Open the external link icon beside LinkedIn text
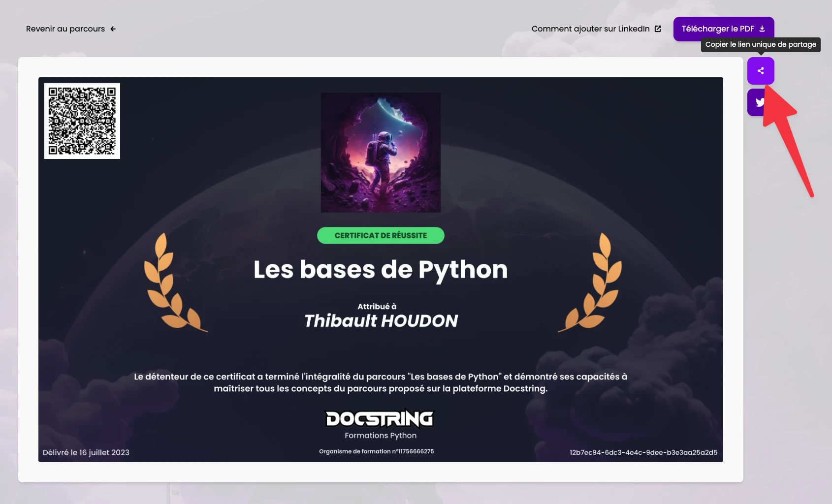Screen dimensions: 832x504 [x=658, y=29]
